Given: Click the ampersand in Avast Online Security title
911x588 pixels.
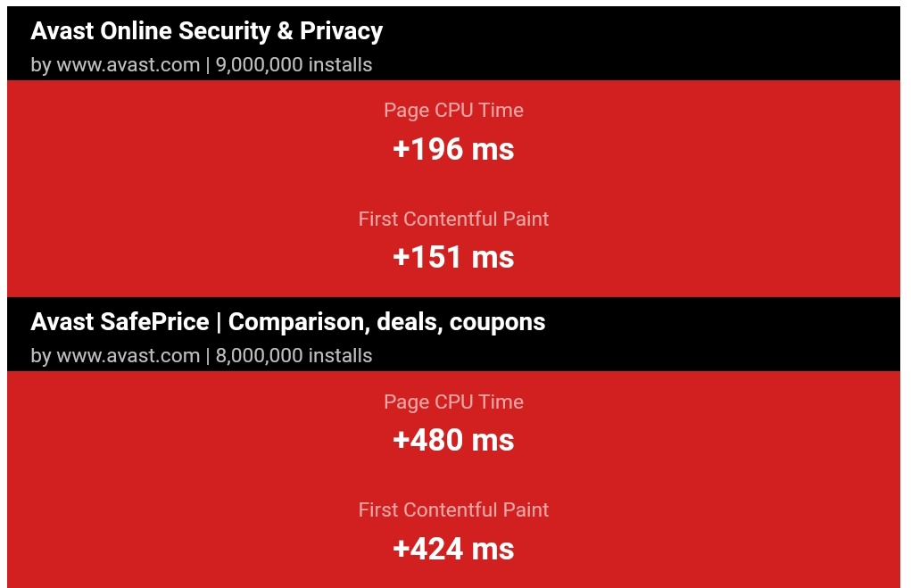Looking at the screenshot, I should coord(285,31).
